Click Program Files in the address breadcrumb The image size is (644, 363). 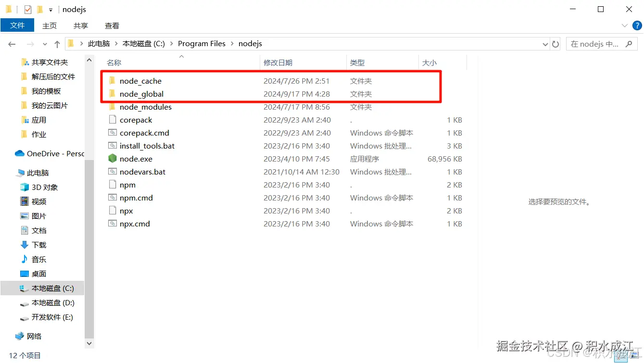pos(202,44)
